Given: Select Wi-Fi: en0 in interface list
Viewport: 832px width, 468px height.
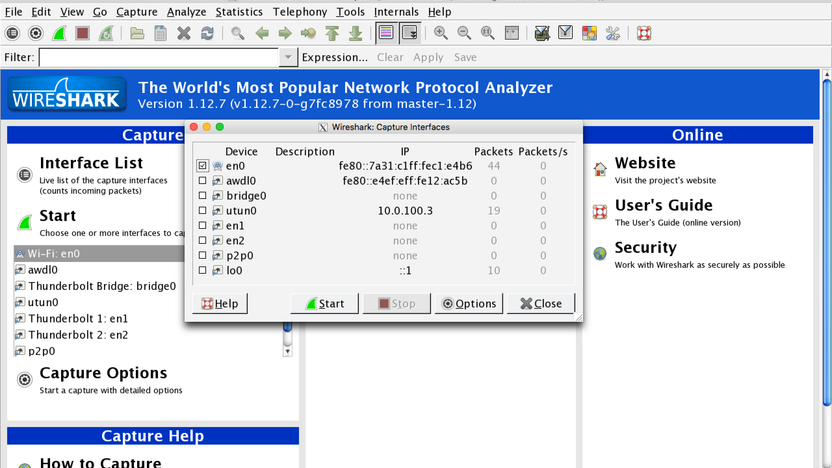Looking at the screenshot, I should pyautogui.click(x=99, y=254).
